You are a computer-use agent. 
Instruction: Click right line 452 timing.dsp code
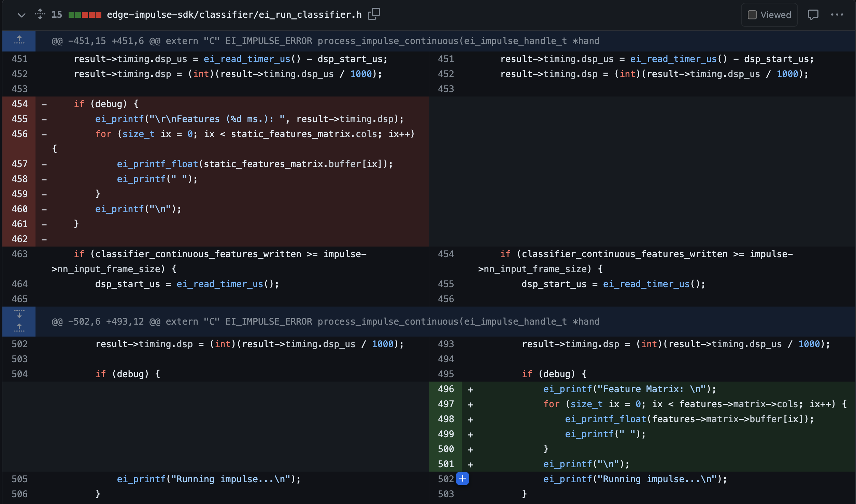point(654,74)
